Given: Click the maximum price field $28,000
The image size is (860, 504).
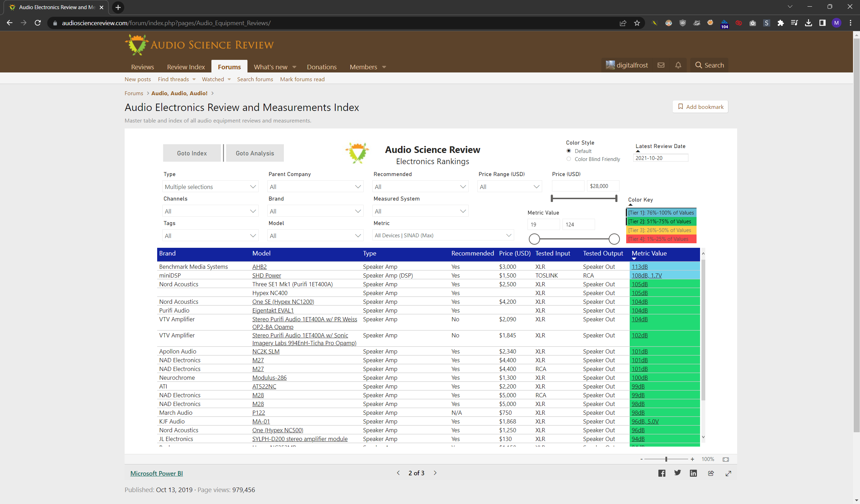Looking at the screenshot, I should pos(603,186).
